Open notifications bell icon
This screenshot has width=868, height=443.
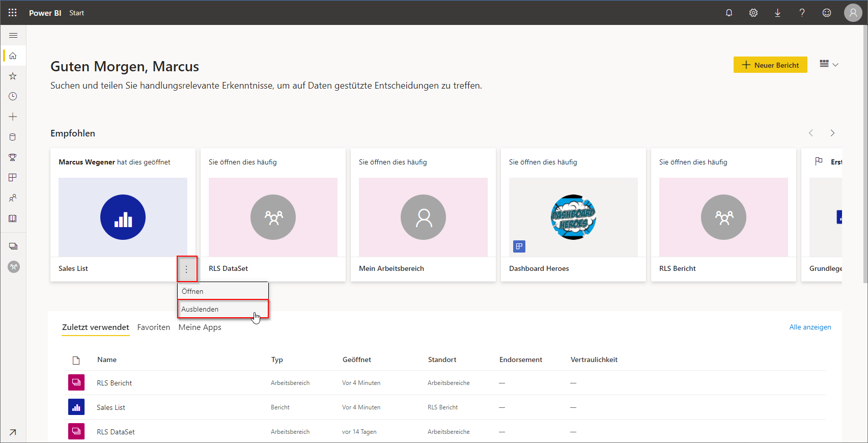pyautogui.click(x=729, y=13)
